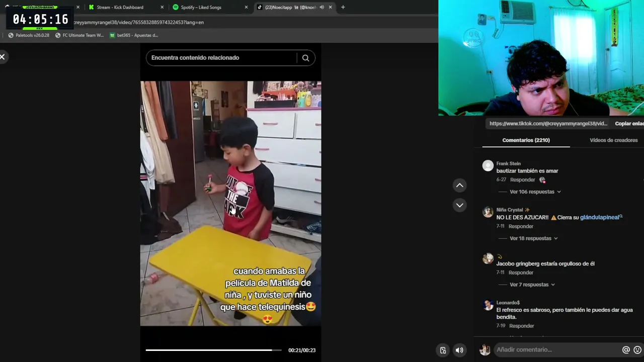Select the Noecitapp TikTok browser tab

[x=294, y=7]
